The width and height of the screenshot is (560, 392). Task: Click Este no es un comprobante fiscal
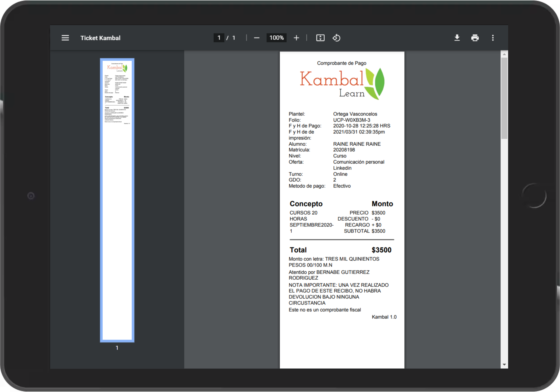pos(325,310)
